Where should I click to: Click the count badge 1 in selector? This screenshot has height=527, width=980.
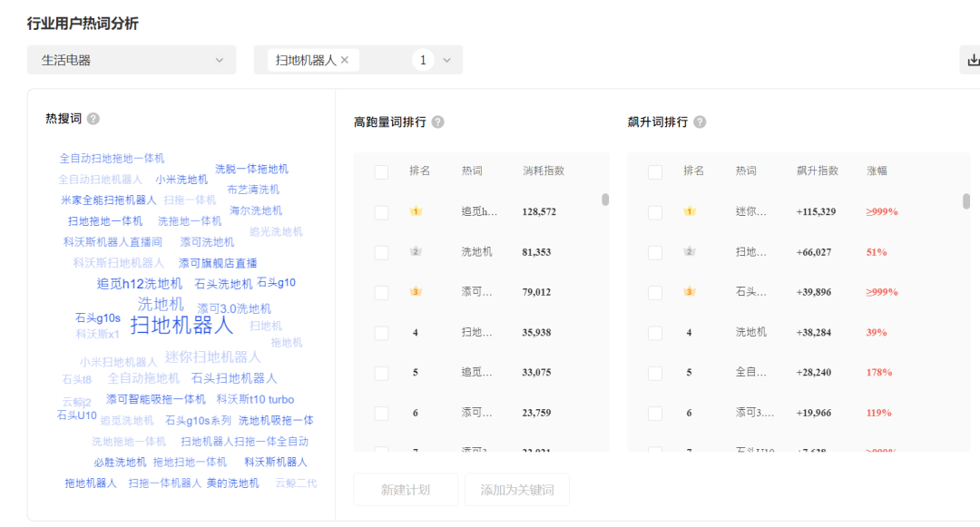422,60
